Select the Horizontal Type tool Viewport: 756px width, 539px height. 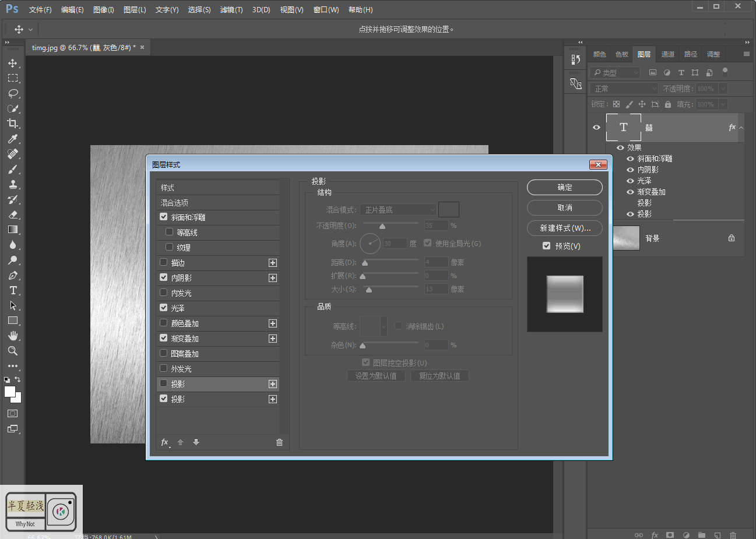click(x=13, y=290)
